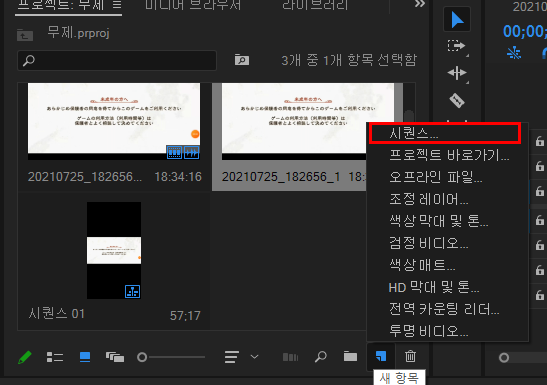Click the Clear trash icon
Viewport: 547px width, 385px height.
[410, 356]
